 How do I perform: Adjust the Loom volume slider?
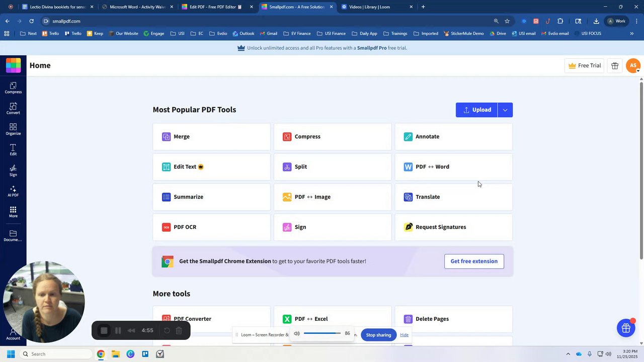coord(322,333)
